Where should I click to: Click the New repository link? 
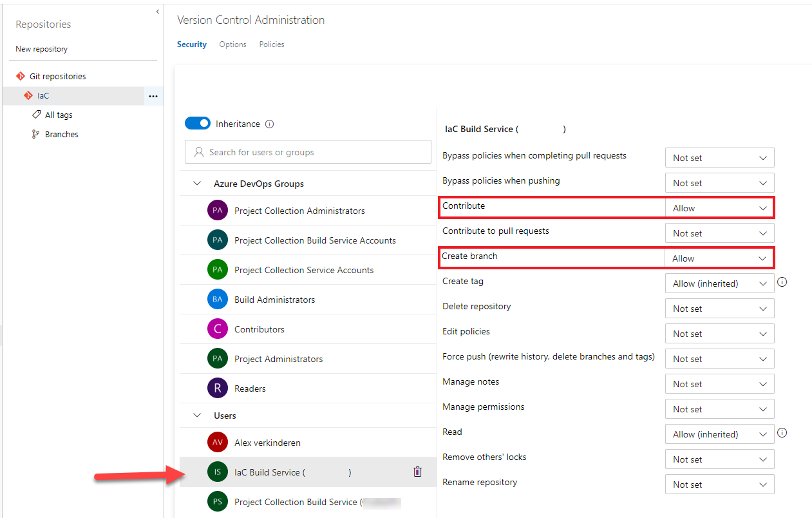pyautogui.click(x=41, y=49)
